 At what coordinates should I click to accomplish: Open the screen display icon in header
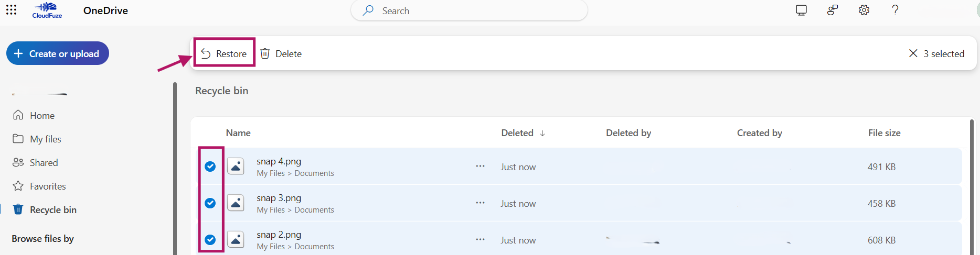801,10
